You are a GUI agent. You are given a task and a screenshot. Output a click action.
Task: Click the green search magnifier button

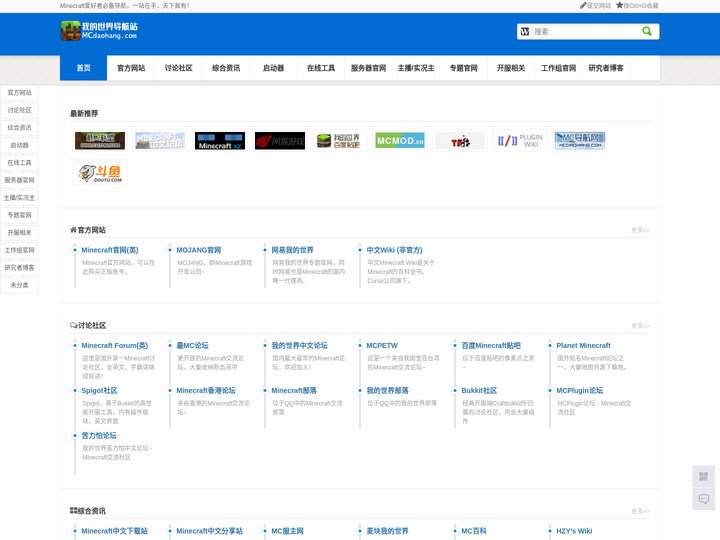(647, 31)
